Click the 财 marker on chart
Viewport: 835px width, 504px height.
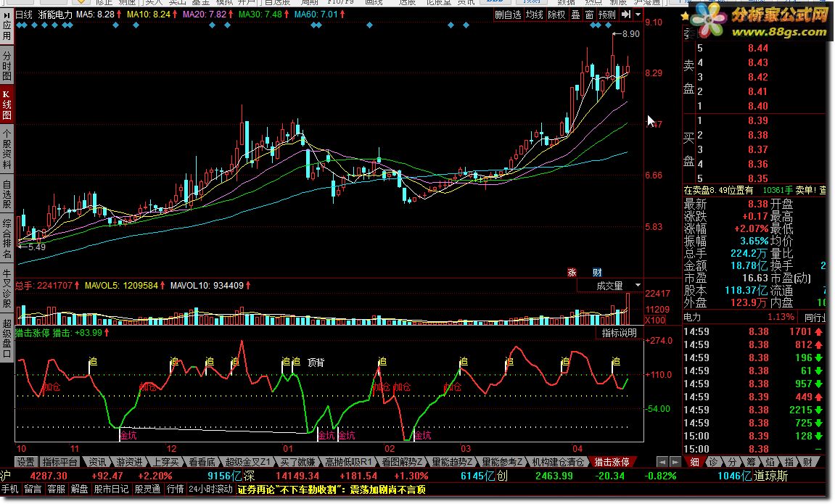click(598, 273)
